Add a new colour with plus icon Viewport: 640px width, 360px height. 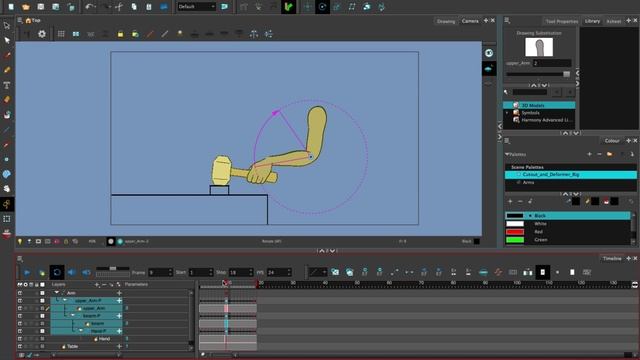[510, 201]
